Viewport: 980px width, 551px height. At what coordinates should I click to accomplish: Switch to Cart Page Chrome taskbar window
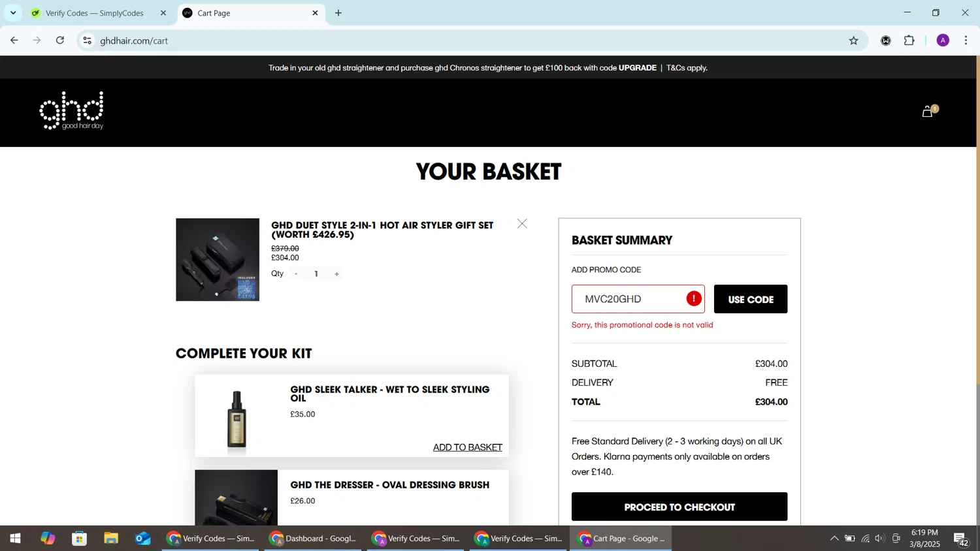click(621, 539)
